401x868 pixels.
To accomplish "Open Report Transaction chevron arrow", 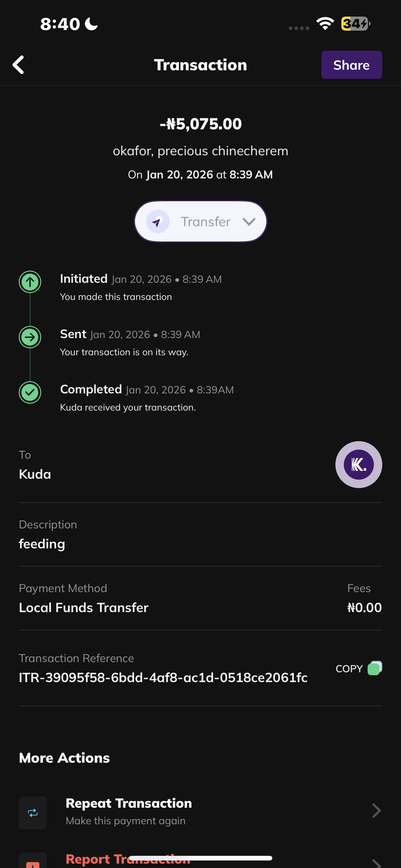I will point(376,863).
